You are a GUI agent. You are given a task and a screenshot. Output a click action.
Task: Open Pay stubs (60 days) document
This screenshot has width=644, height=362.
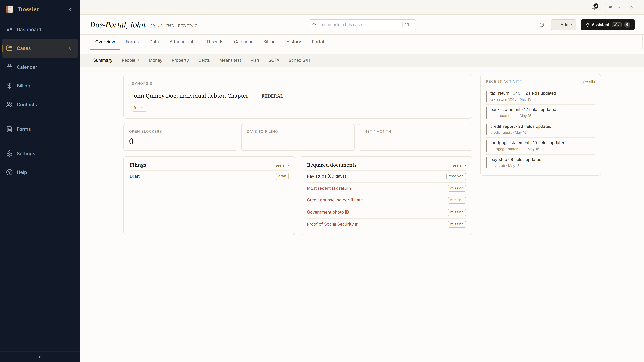(x=386, y=176)
